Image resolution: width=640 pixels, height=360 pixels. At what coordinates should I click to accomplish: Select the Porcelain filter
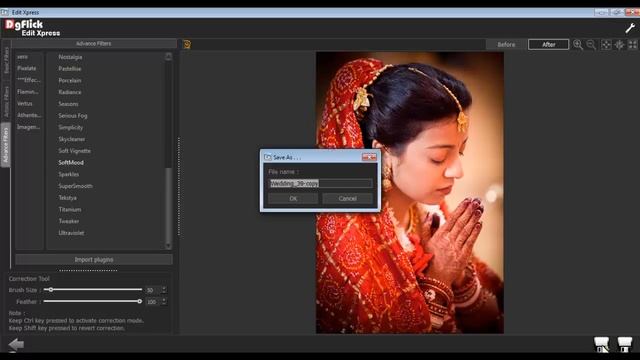pos(70,80)
